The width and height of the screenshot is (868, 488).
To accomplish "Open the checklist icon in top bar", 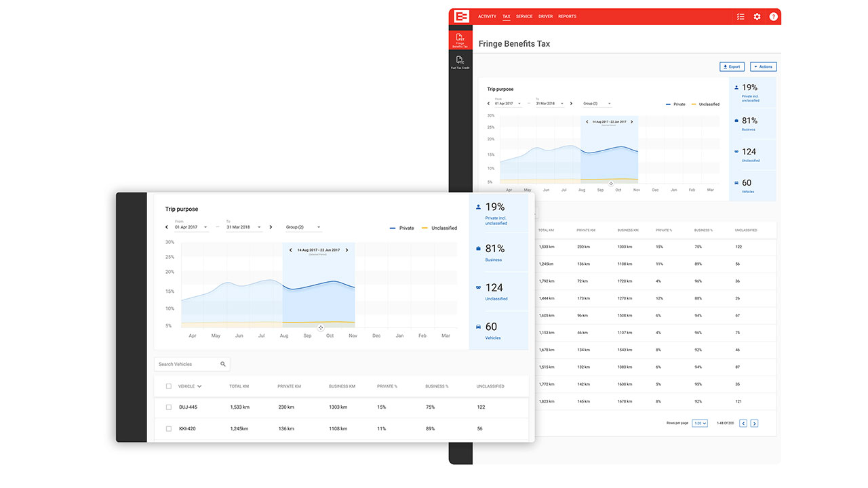I will coord(741,17).
